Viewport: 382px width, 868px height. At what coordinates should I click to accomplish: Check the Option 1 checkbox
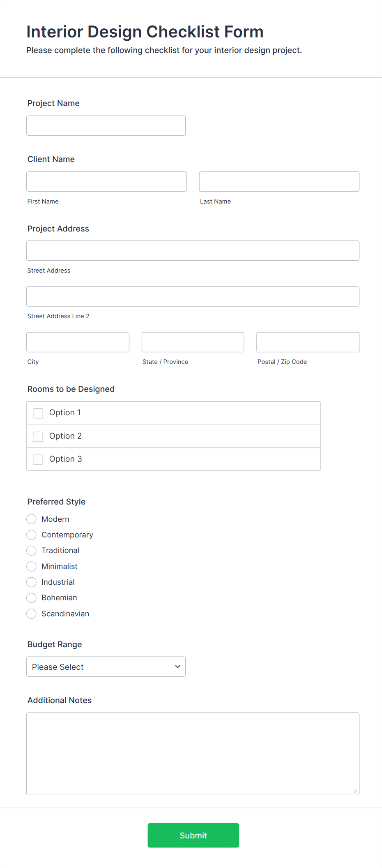38,413
